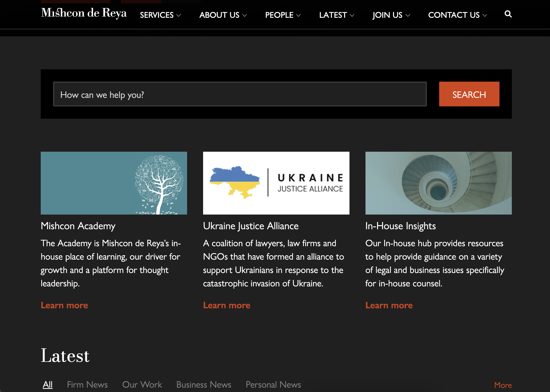Expand the About Us dropdown menu
550x392 pixels.
pyautogui.click(x=223, y=15)
